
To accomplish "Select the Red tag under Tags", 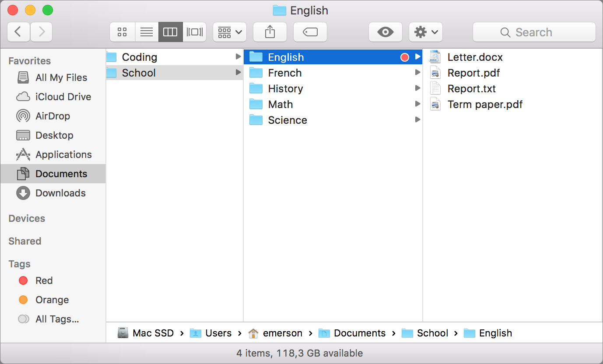I will click(x=44, y=280).
